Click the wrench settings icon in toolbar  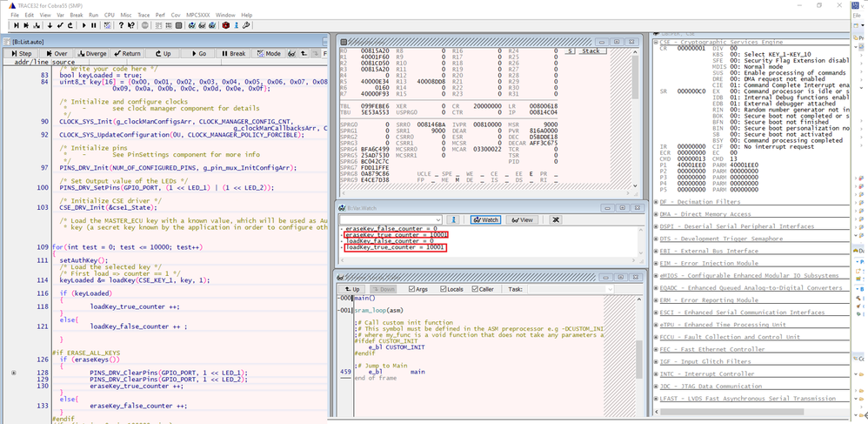247,26
